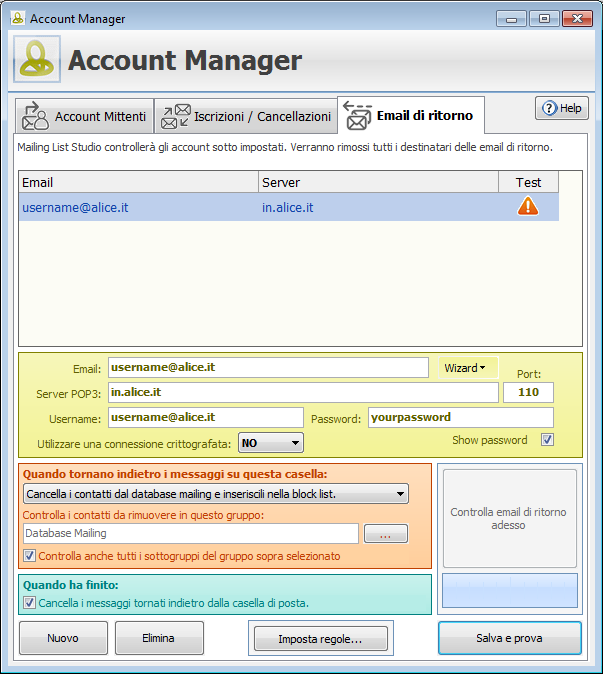This screenshot has height=674, width=603.
Task: Click the browse button beside Database Mailing
Action: (x=385, y=534)
